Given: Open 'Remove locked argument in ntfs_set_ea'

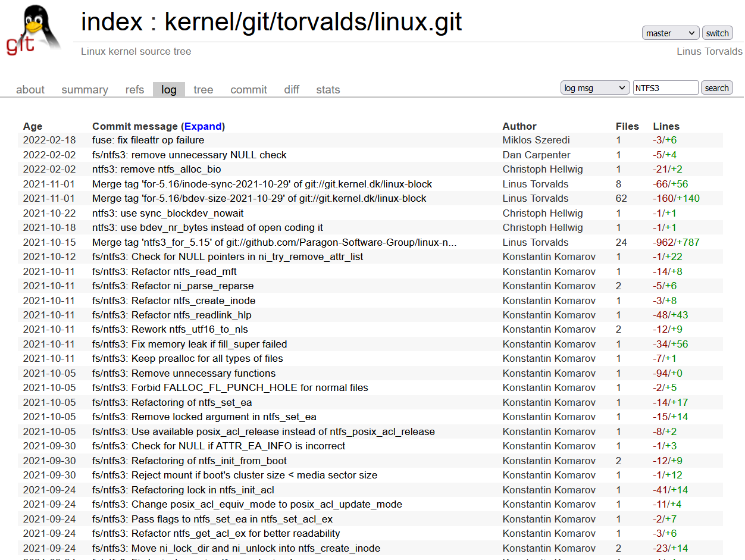Looking at the screenshot, I should coord(204,417).
